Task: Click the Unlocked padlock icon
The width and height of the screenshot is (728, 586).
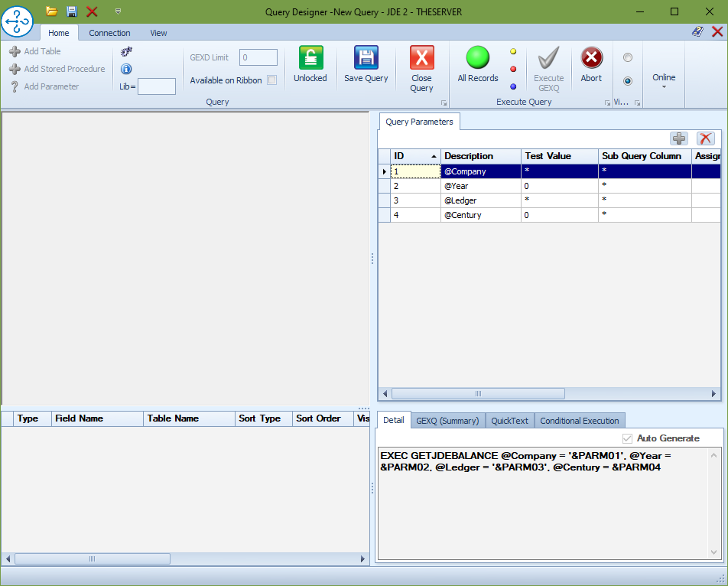Action: pos(310,60)
